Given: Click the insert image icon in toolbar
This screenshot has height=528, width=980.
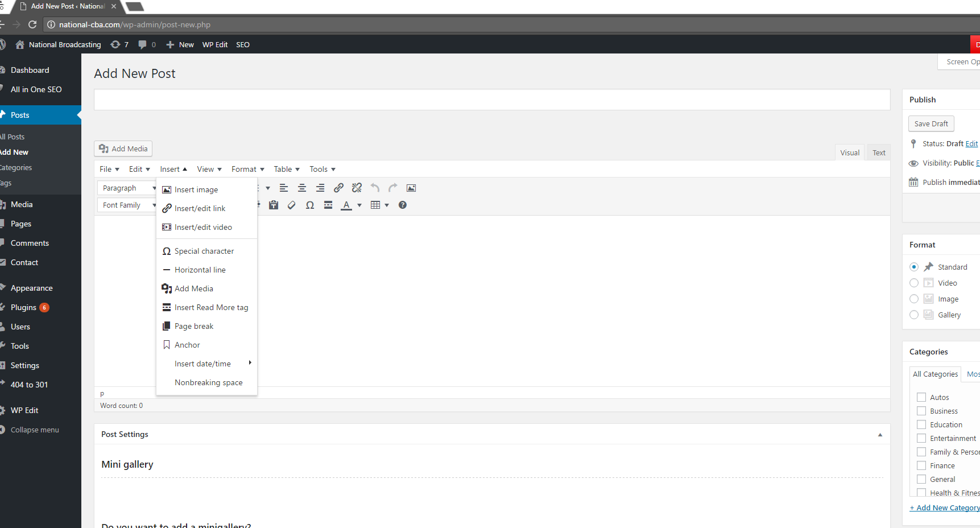Looking at the screenshot, I should tap(411, 188).
